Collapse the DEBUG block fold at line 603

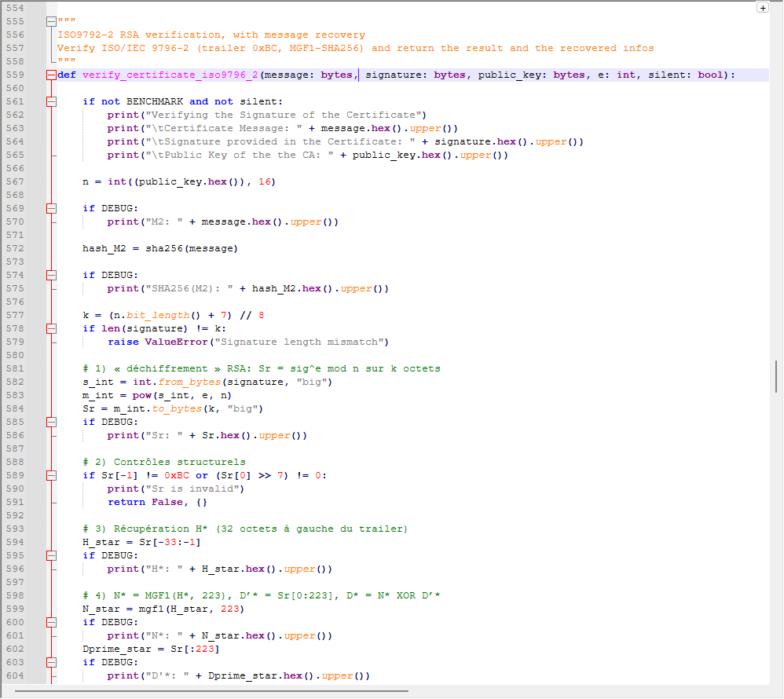pyautogui.click(x=51, y=663)
